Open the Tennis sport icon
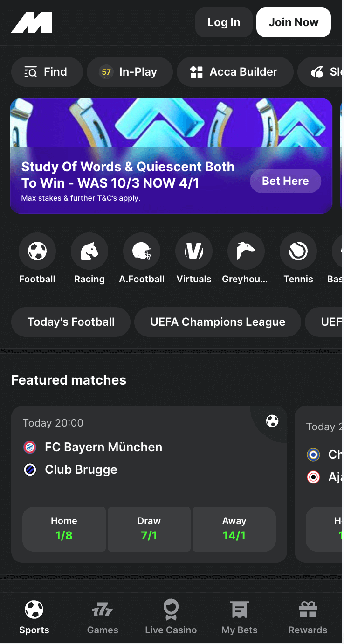The height and width of the screenshot is (644, 344). 298,252
